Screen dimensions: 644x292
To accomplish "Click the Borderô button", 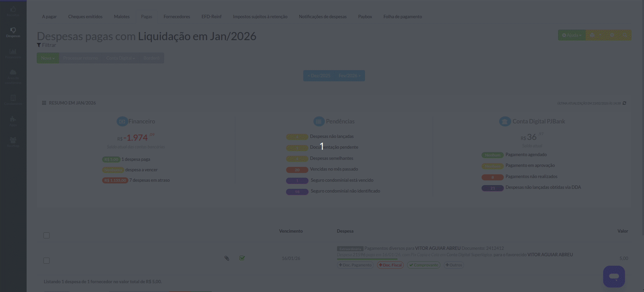I will tap(152, 58).
